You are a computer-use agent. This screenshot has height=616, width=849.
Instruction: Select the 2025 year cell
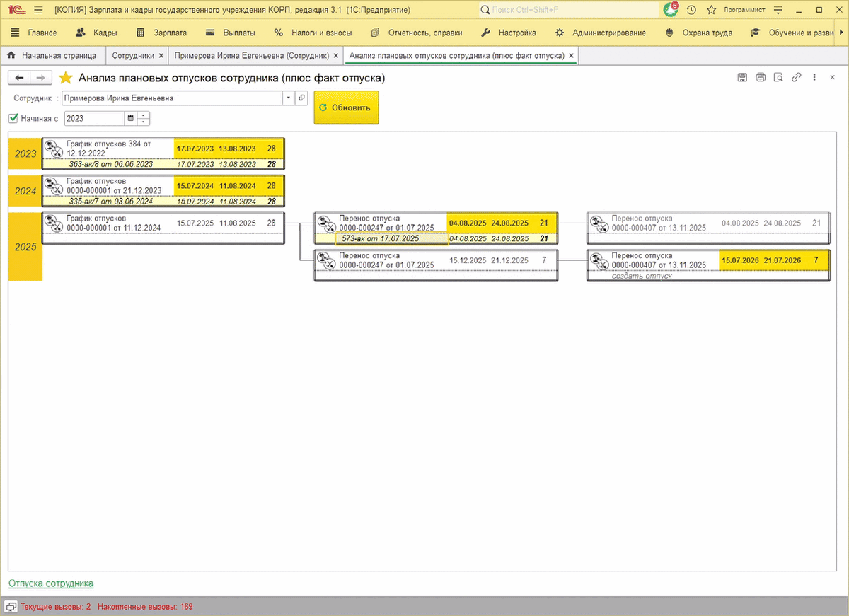point(25,248)
